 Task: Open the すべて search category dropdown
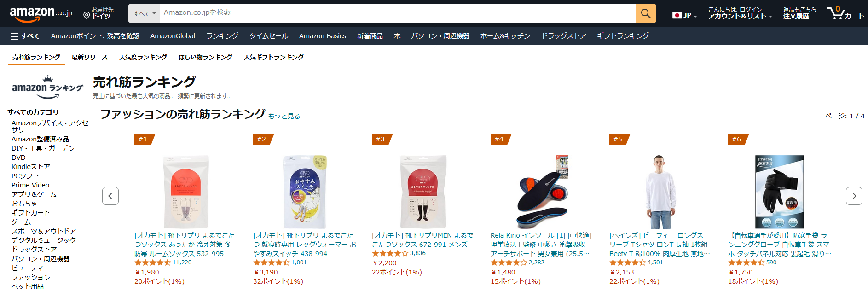(x=144, y=13)
